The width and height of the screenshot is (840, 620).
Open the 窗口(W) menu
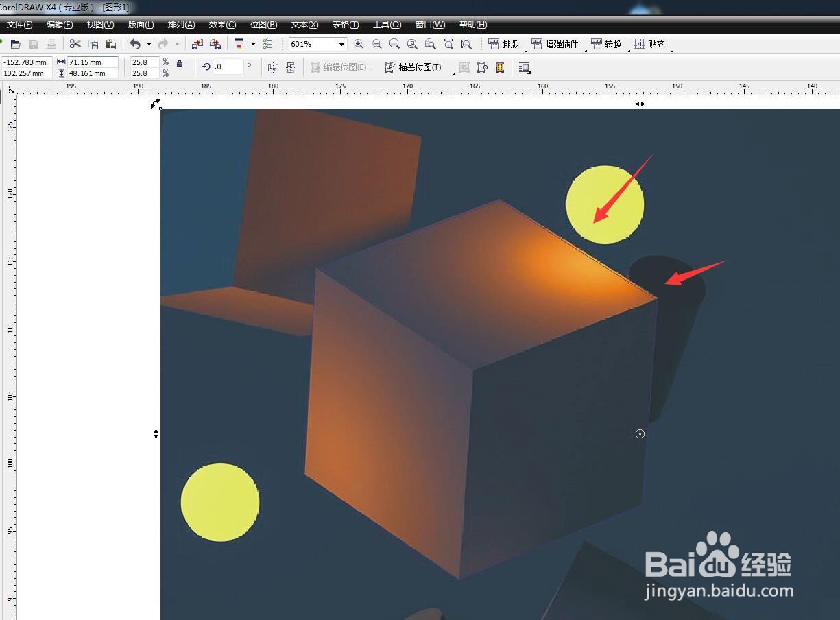coord(430,25)
